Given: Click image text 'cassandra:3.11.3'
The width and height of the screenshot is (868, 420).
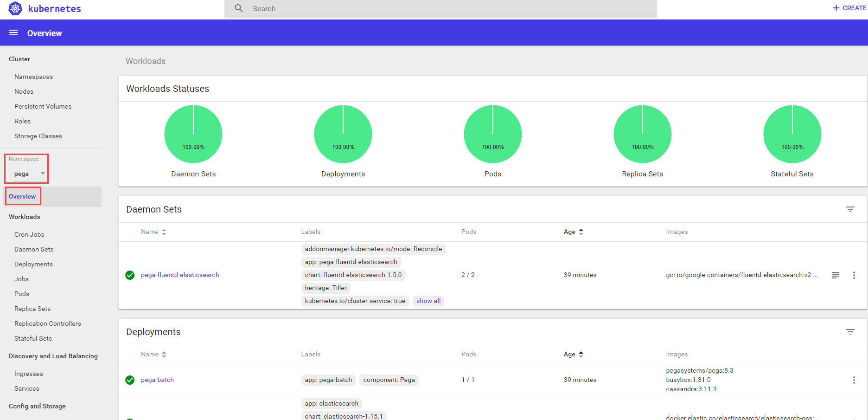Looking at the screenshot, I should pyautogui.click(x=691, y=389).
